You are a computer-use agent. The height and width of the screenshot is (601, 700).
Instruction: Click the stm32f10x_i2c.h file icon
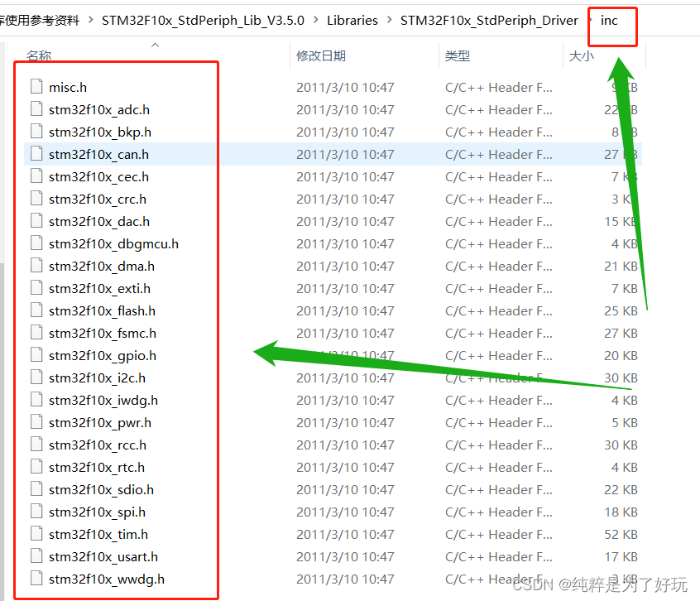pos(36,377)
